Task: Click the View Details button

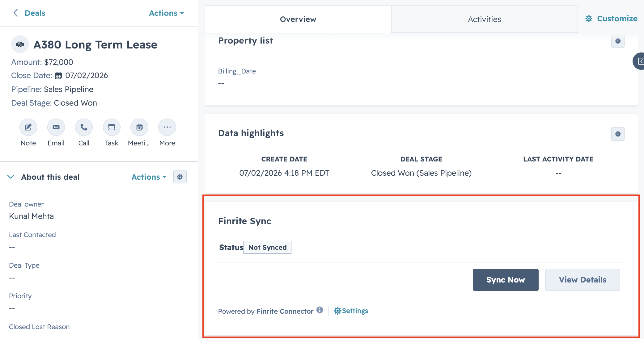Action: point(583,280)
